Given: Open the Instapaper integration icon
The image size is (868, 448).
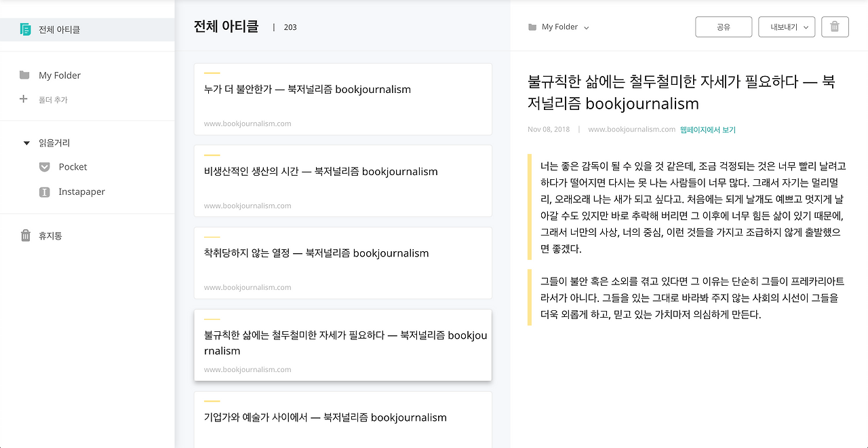Looking at the screenshot, I should [x=44, y=191].
